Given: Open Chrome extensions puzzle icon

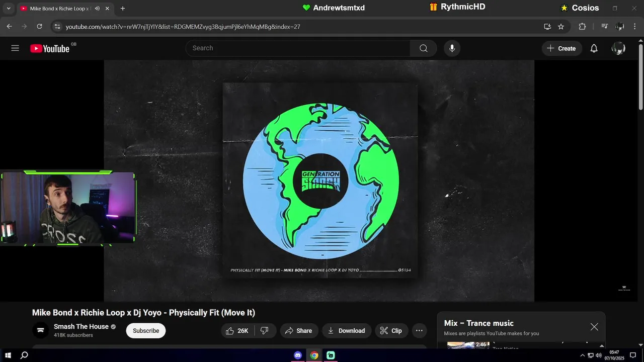Looking at the screenshot, I should point(582,27).
